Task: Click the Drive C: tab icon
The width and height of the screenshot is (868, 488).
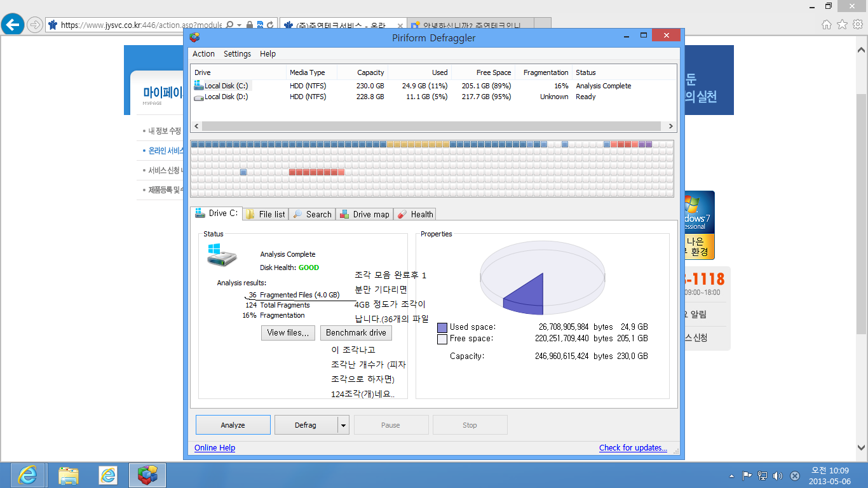Action: coord(200,213)
